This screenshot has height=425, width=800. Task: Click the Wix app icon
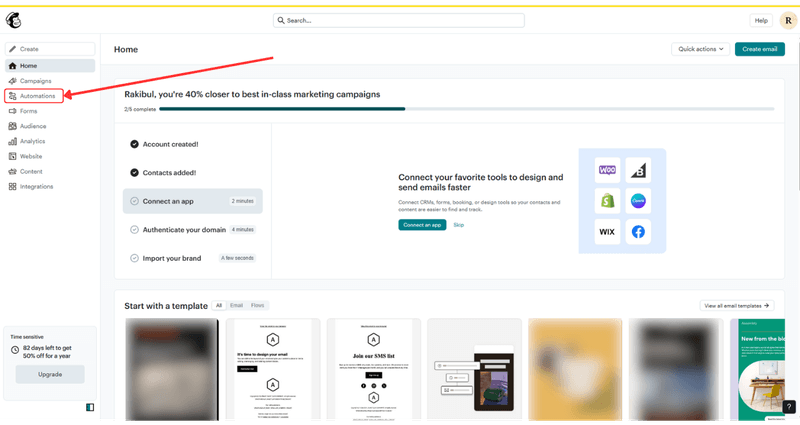(x=607, y=232)
